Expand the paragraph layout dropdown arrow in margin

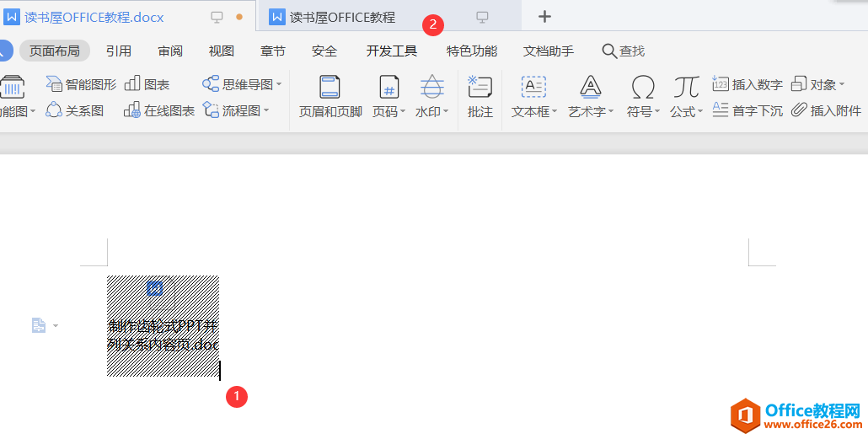tap(56, 326)
